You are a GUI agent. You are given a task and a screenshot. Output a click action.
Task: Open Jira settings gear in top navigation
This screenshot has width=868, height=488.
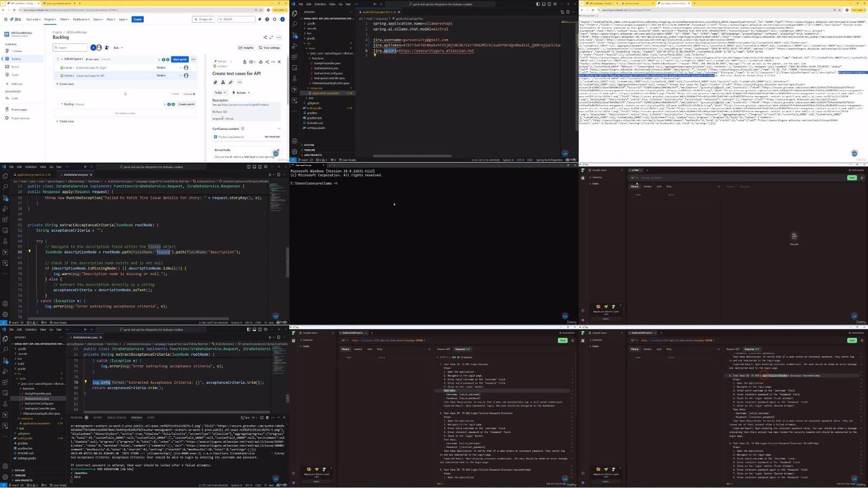pos(275,19)
